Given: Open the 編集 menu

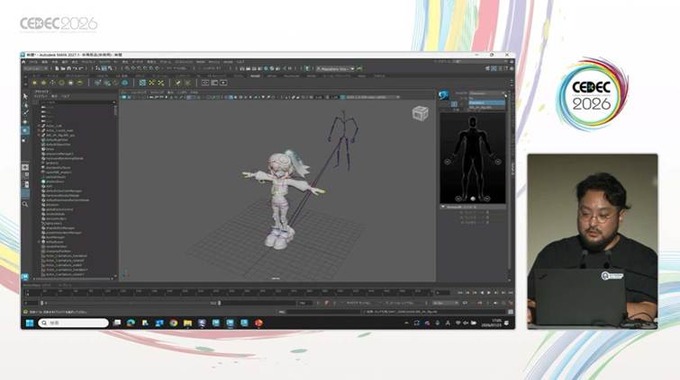Looking at the screenshot, I should point(44,62).
